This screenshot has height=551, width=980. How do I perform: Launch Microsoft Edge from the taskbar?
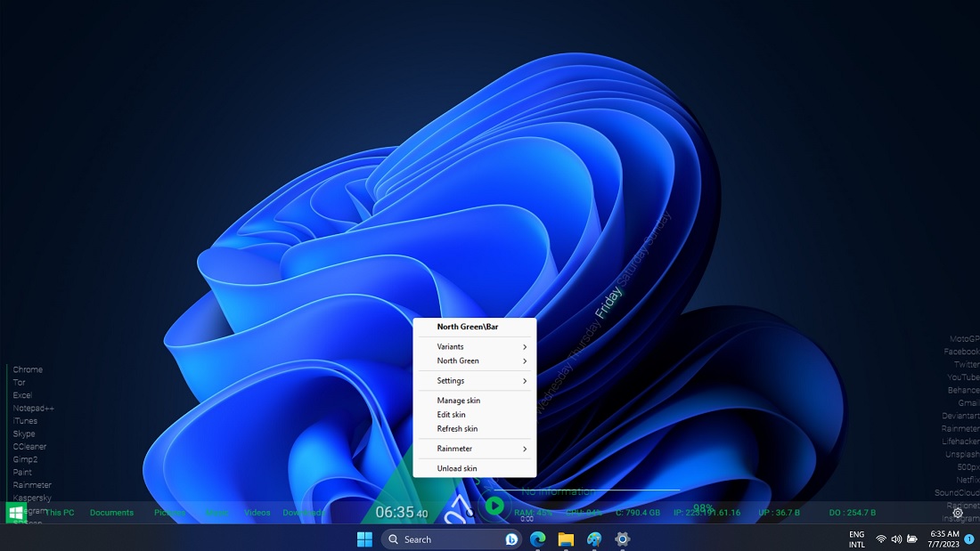[x=536, y=539]
